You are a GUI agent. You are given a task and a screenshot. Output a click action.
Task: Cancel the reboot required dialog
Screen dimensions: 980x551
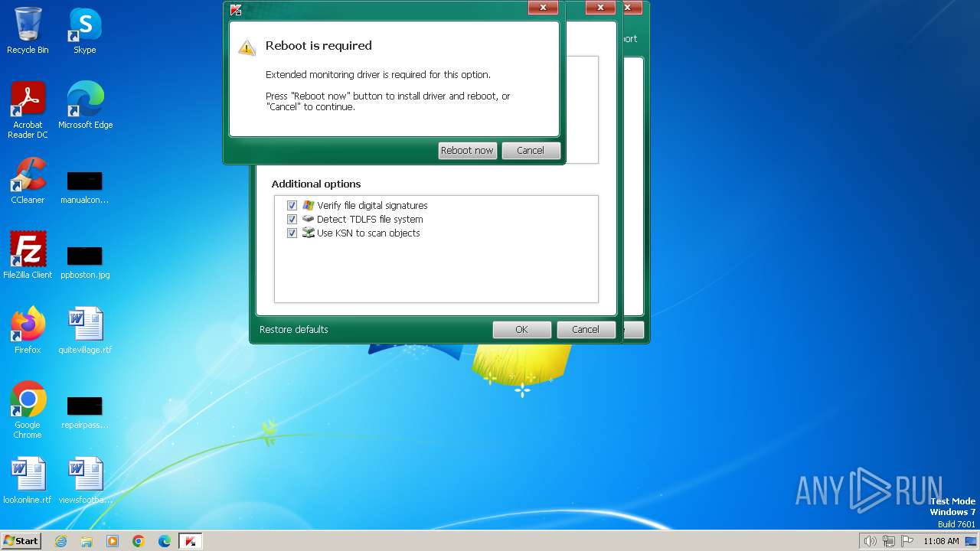click(531, 151)
